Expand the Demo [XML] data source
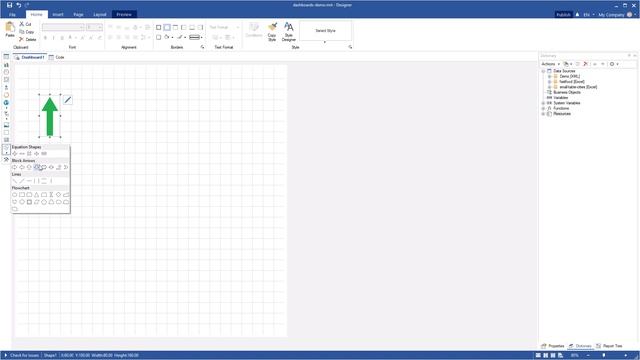 (x=549, y=76)
